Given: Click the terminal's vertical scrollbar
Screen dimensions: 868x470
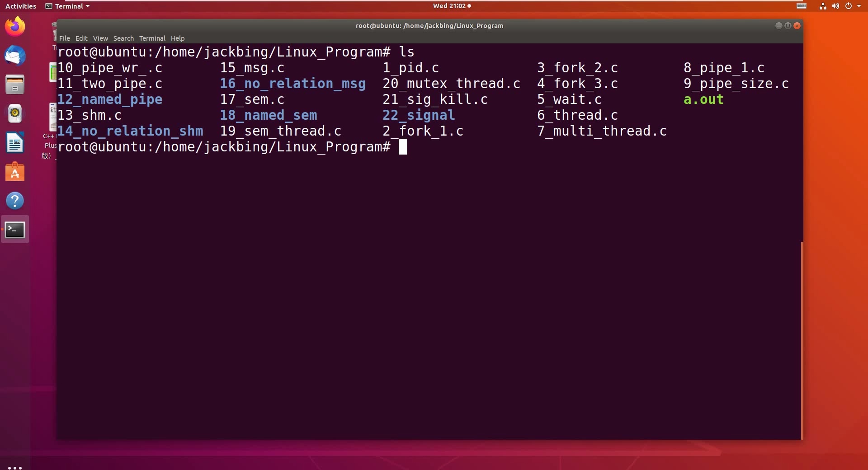Looking at the screenshot, I should [802, 339].
